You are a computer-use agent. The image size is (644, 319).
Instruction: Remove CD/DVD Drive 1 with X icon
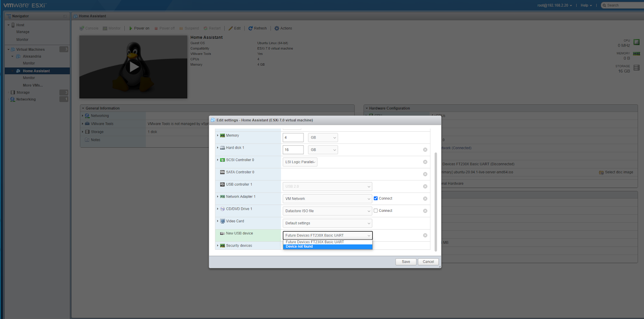point(425,211)
